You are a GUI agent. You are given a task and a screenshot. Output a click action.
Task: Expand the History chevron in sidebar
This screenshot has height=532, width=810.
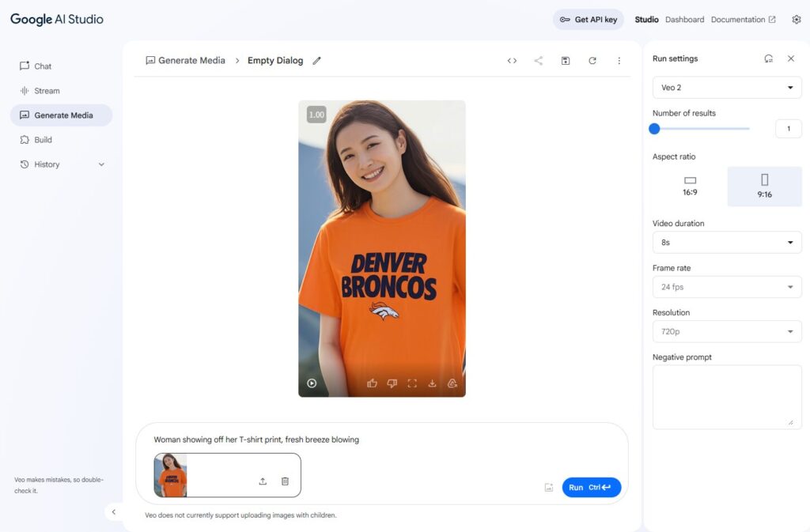[101, 164]
